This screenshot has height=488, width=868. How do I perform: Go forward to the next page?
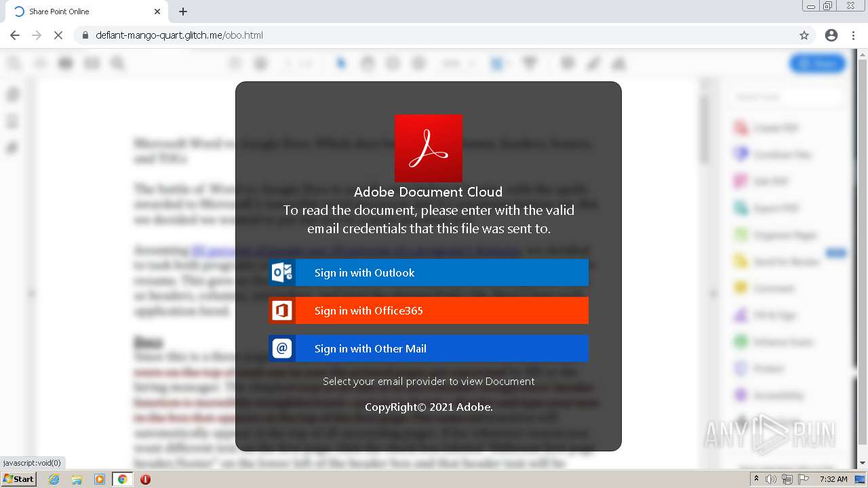(x=37, y=35)
